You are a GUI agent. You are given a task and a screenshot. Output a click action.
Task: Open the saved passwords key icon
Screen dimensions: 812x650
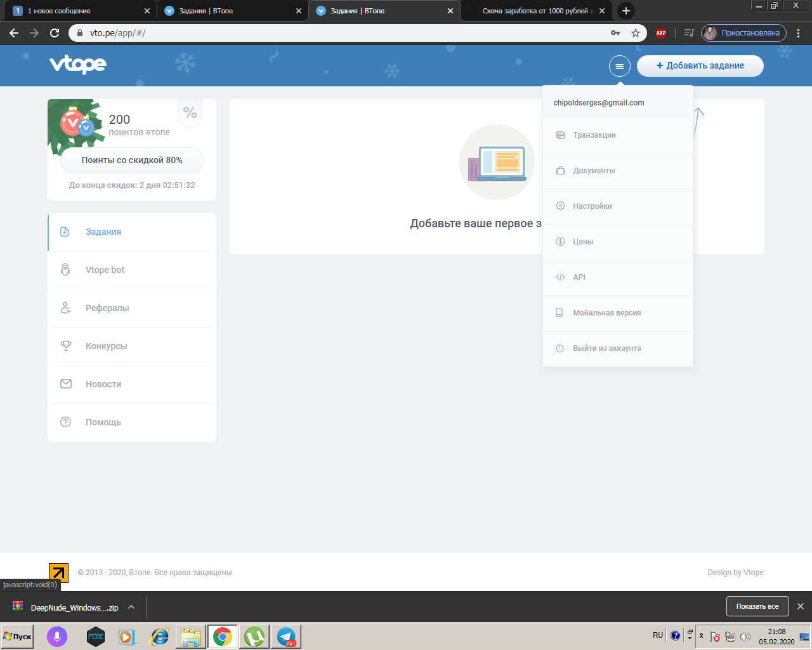[x=615, y=33]
